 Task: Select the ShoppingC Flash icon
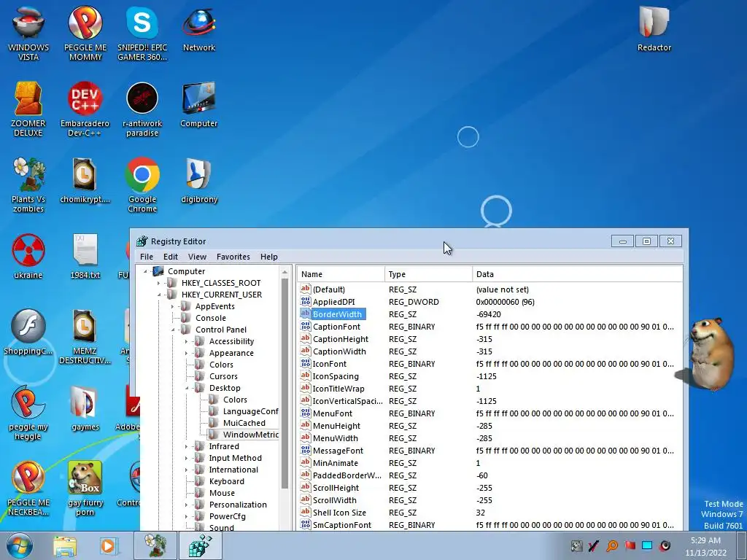click(x=28, y=332)
